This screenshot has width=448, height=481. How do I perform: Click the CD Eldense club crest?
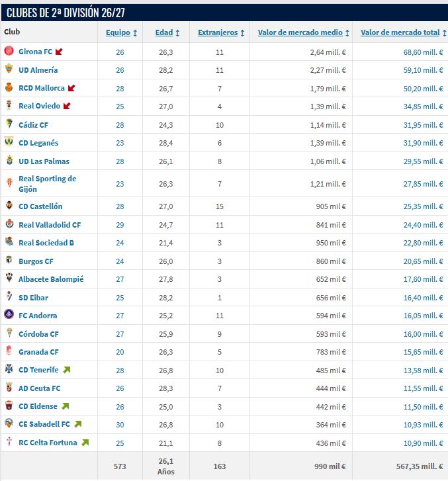[x=9, y=405]
